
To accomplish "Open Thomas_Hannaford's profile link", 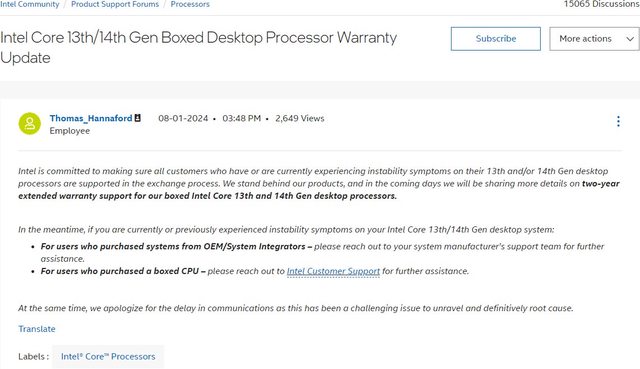I will click(x=91, y=118).
